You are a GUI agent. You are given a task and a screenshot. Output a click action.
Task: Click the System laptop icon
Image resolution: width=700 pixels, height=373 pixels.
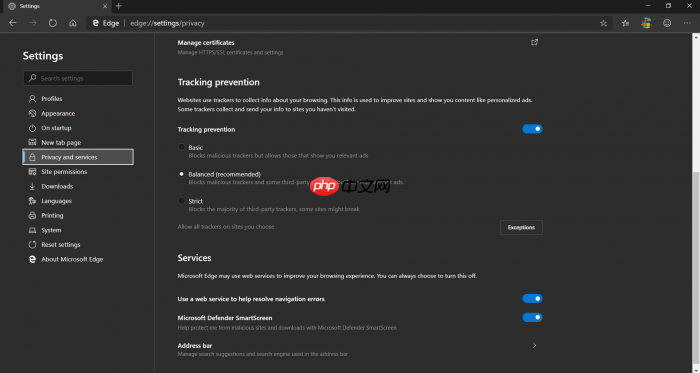click(x=32, y=230)
